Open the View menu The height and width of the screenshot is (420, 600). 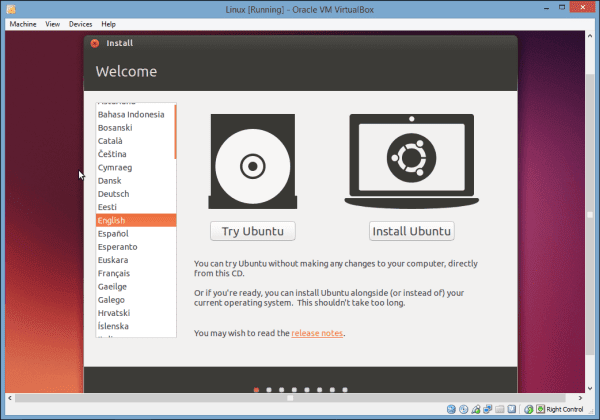coord(52,24)
